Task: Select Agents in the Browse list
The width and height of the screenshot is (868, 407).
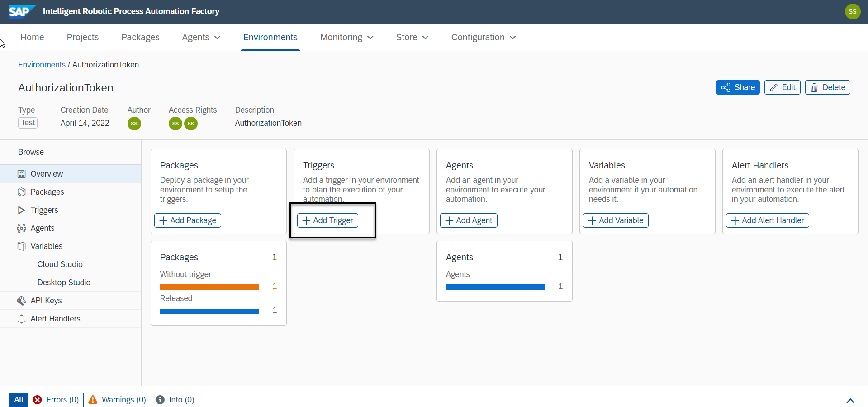Action: [x=71, y=228]
